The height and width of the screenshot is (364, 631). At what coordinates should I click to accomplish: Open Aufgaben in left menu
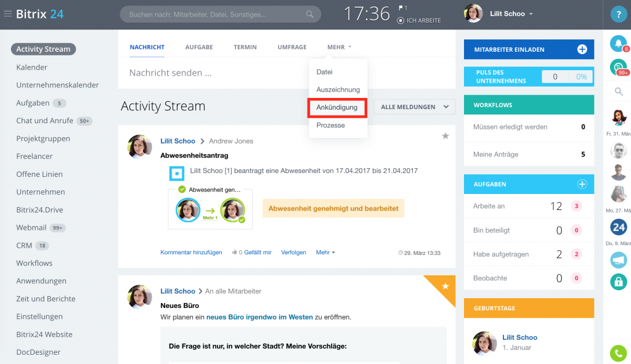pyautogui.click(x=33, y=103)
